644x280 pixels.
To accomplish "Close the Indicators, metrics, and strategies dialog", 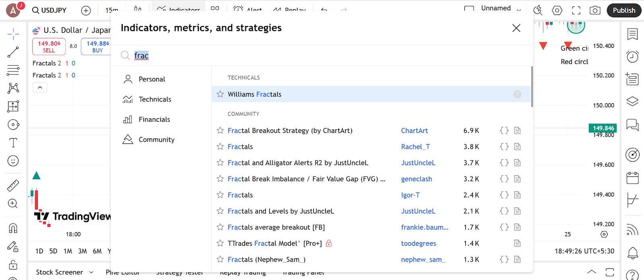I will pyautogui.click(x=516, y=28).
